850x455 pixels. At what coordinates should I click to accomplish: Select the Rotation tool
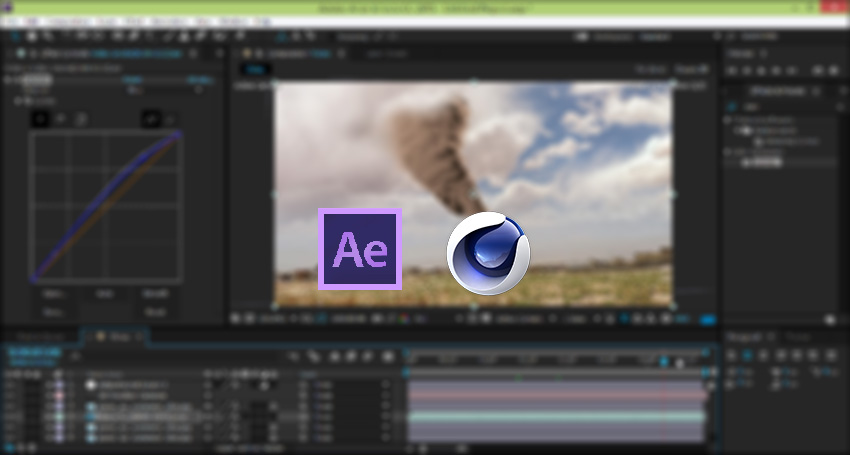(x=67, y=36)
